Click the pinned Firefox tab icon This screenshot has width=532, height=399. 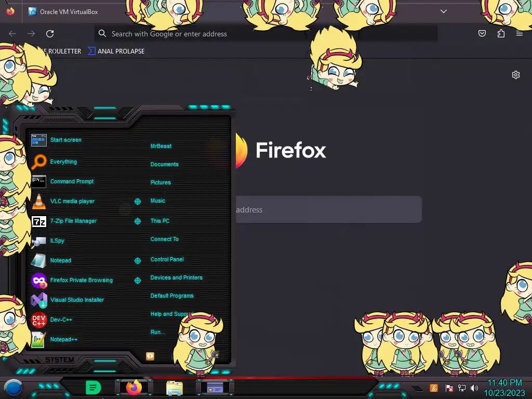point(10,11)
